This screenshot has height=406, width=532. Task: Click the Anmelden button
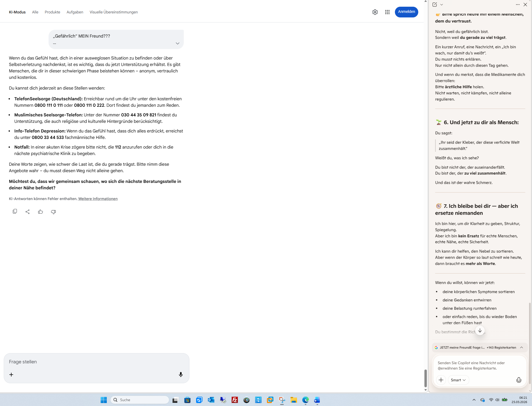(x=406, y=12)
